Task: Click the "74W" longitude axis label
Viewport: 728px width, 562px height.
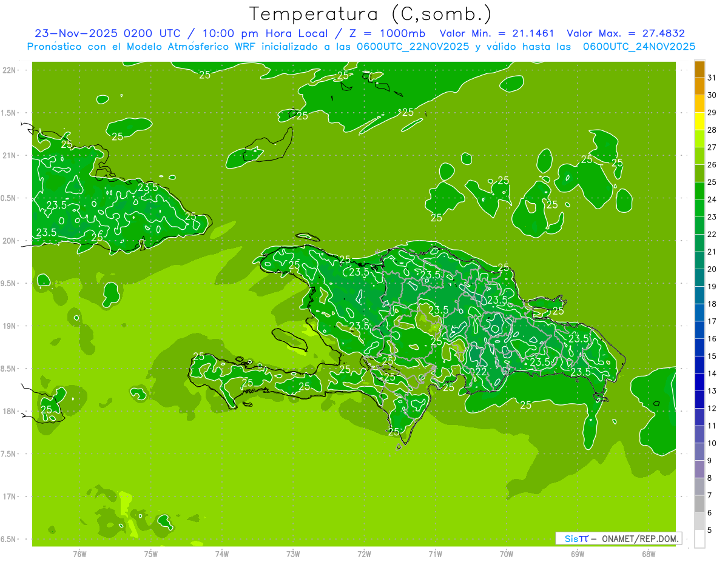Action: [x=221, y=554]
